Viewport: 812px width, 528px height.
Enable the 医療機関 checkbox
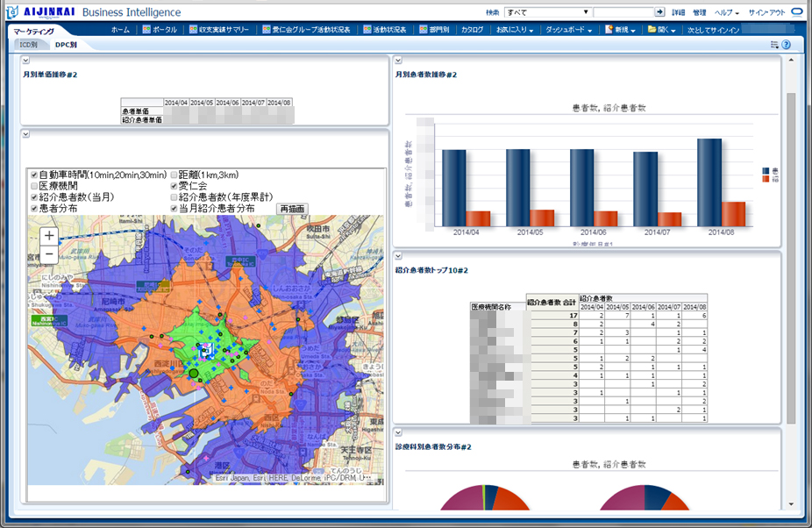coord(34,187)
